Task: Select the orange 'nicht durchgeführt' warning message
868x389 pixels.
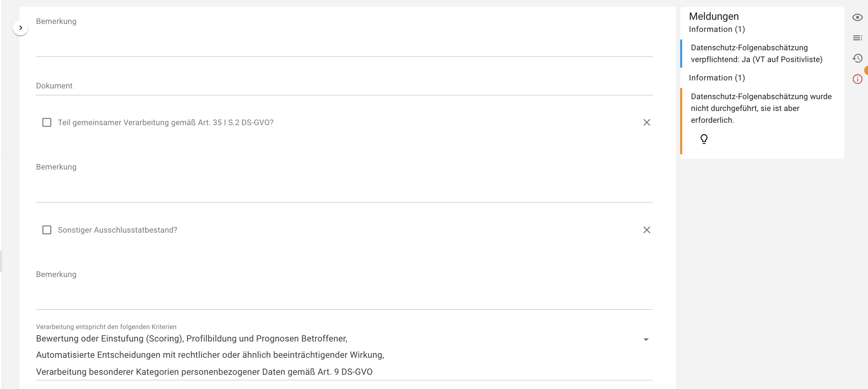Action: [761, 108]
